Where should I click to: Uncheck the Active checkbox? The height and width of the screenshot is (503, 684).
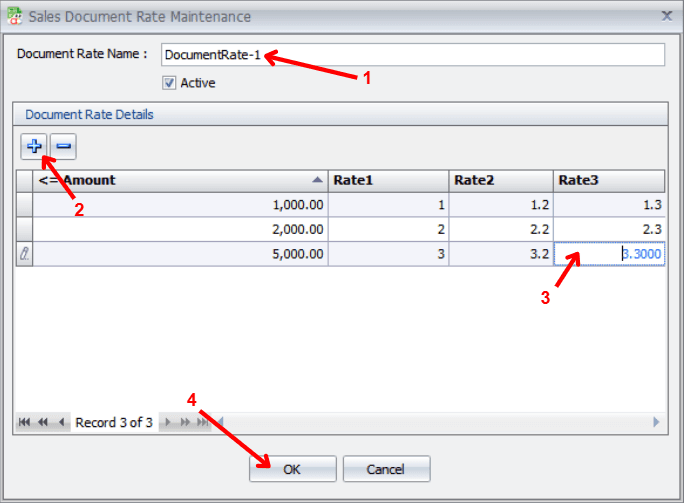(x=169, y=83)
